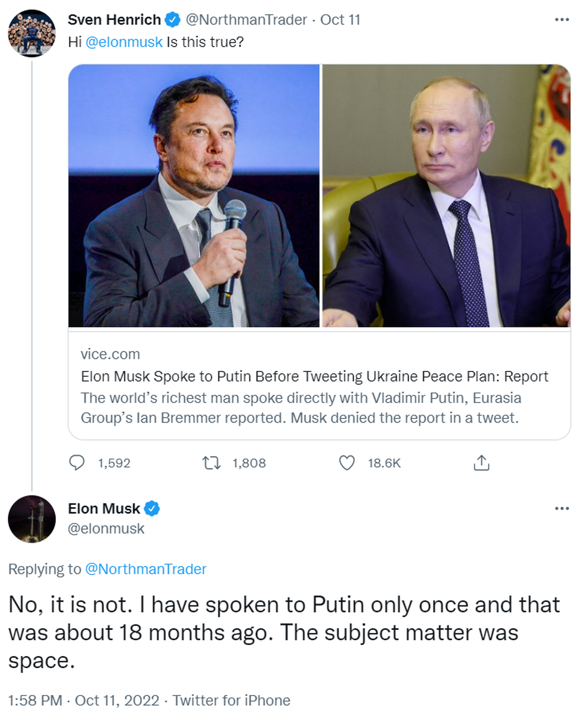Like the tweet with heart icon
This screenshot has height=723, width=588.
[x=347, y=462]
